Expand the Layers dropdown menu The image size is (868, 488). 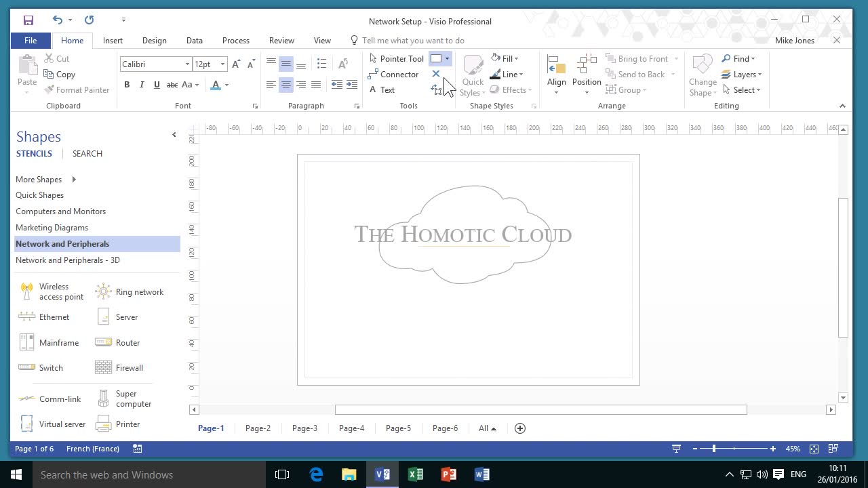pyautogui.click(x=747, y=75)
